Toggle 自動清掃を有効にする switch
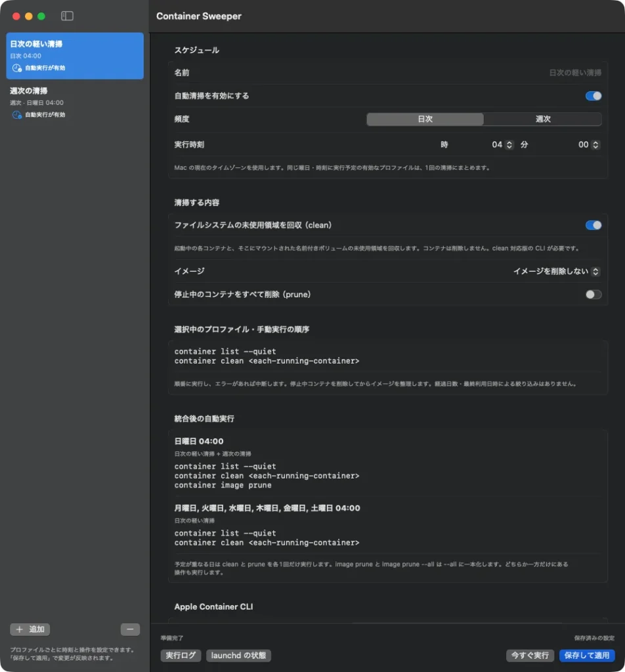The width and height of the screenshot is (625, 672). [593, 96]
